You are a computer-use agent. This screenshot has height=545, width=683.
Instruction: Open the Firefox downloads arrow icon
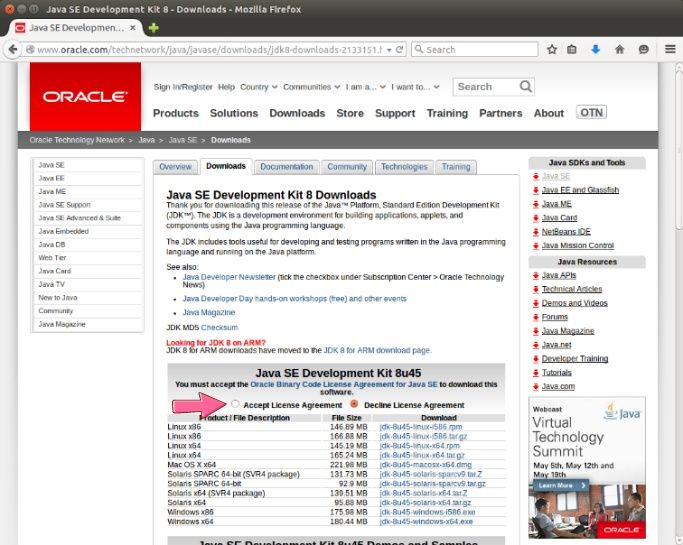point(595,49)
